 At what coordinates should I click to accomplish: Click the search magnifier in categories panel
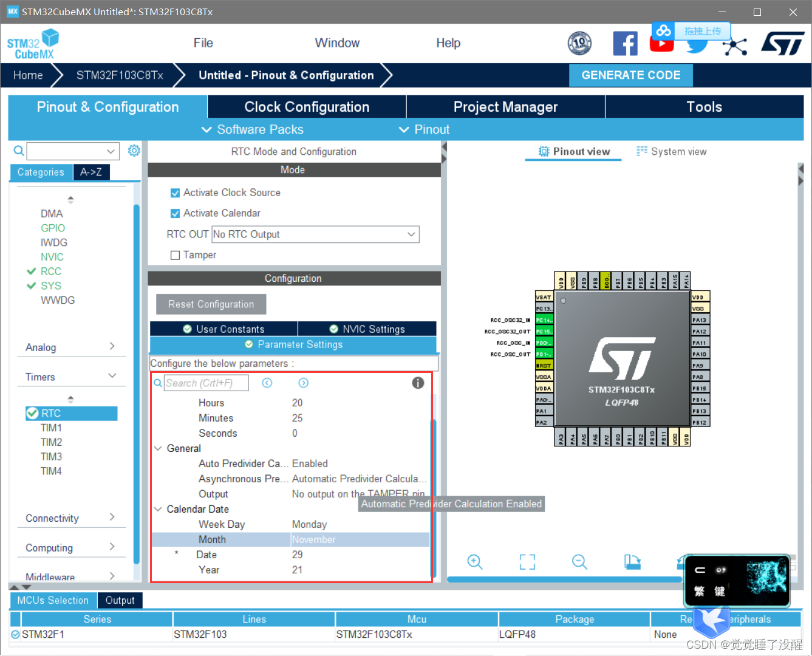pos(19,151)
